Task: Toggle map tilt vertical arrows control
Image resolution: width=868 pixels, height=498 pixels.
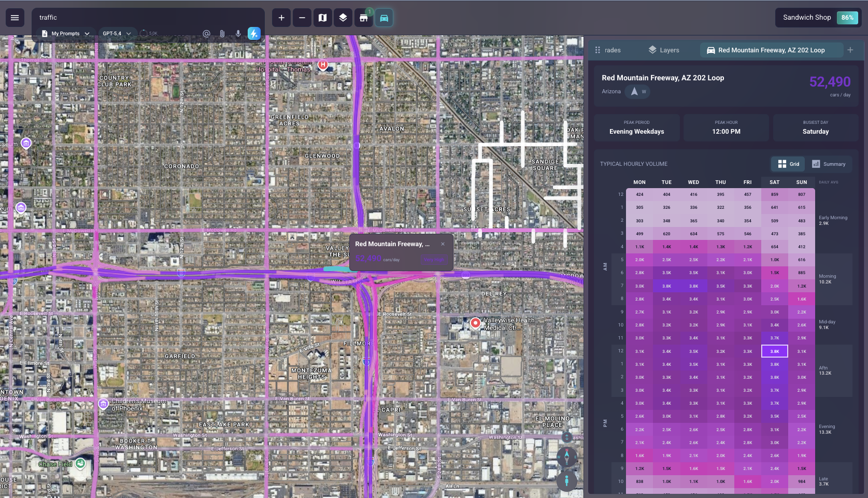Action: pos(566,437)
